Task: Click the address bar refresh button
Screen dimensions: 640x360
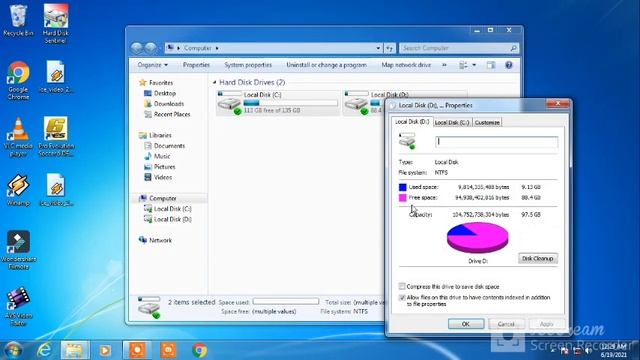Action: [x=390, y=48]
